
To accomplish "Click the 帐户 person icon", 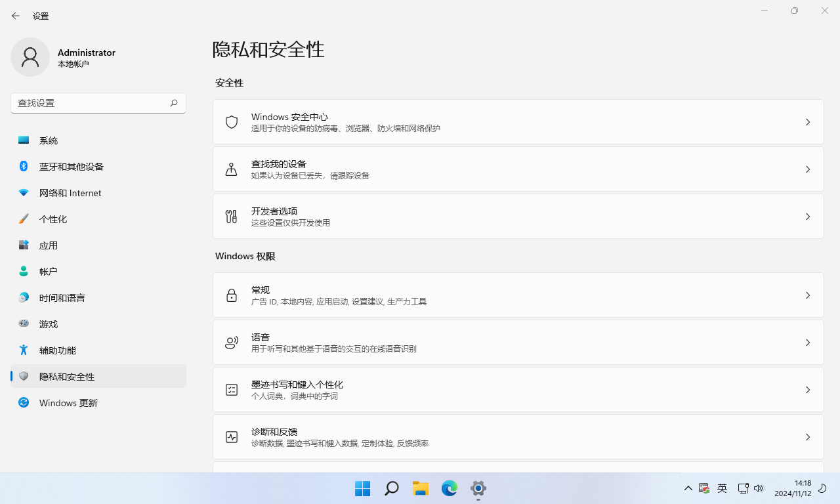I will pos(24,271).
